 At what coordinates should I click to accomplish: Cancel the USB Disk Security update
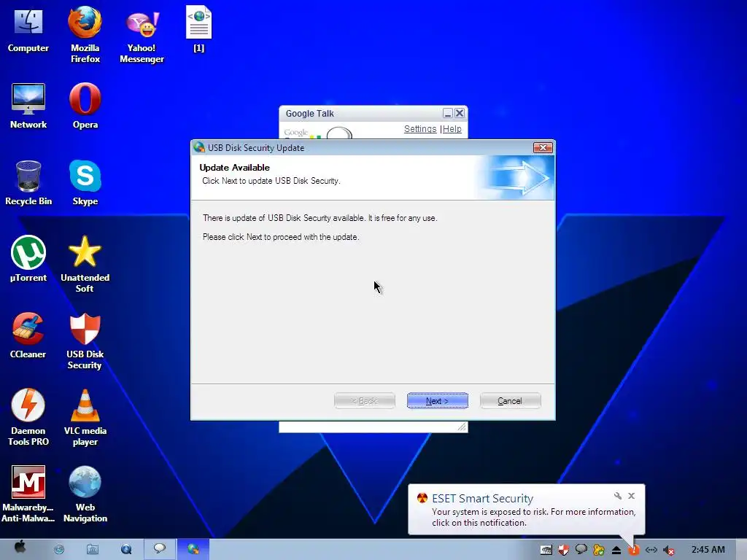[510, 401]
